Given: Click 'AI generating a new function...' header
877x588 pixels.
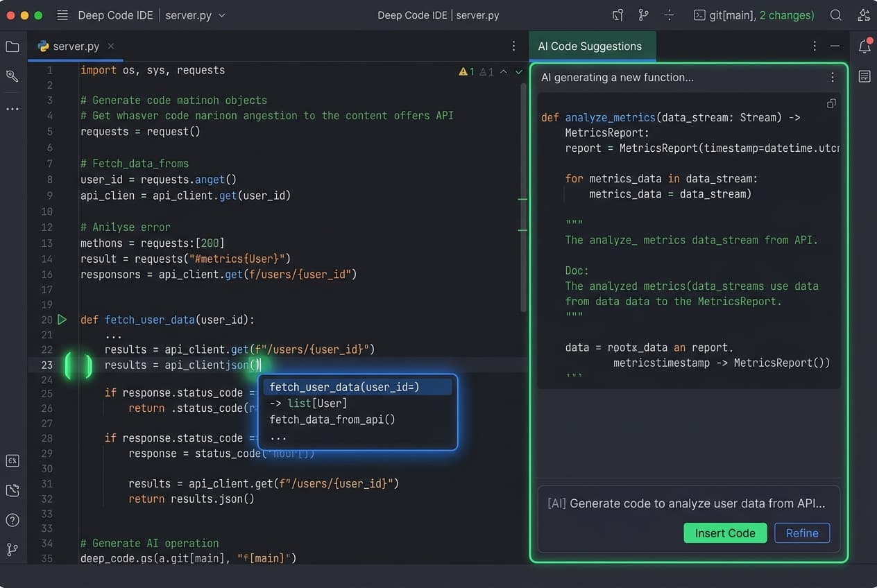Looking at the screenshot, I should pos(618,78).
